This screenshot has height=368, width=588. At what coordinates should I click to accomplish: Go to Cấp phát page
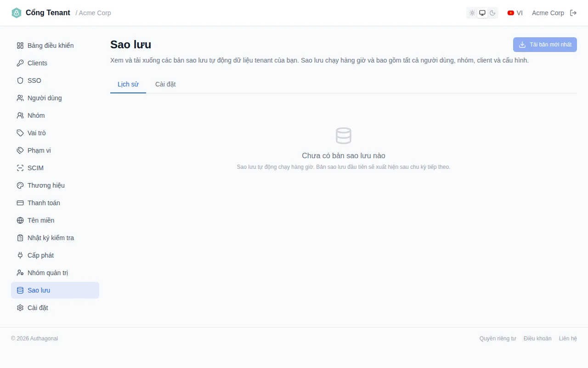(x=55, y=255)
